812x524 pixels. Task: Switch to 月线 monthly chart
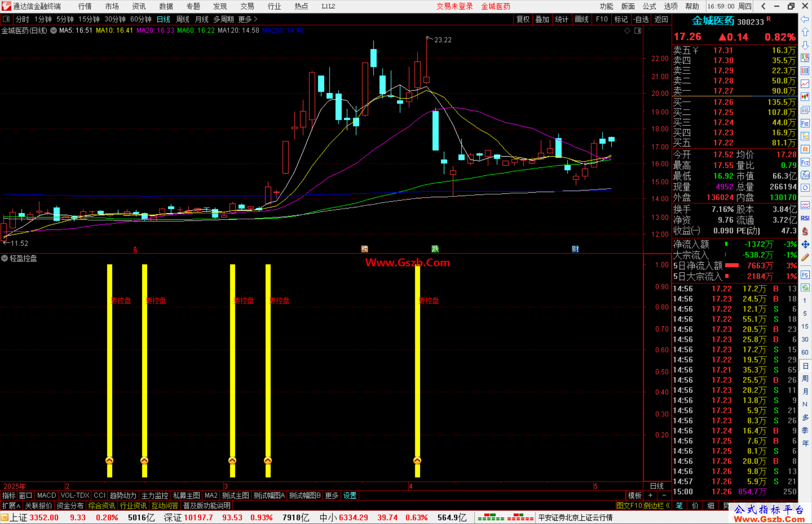point(201,19)
